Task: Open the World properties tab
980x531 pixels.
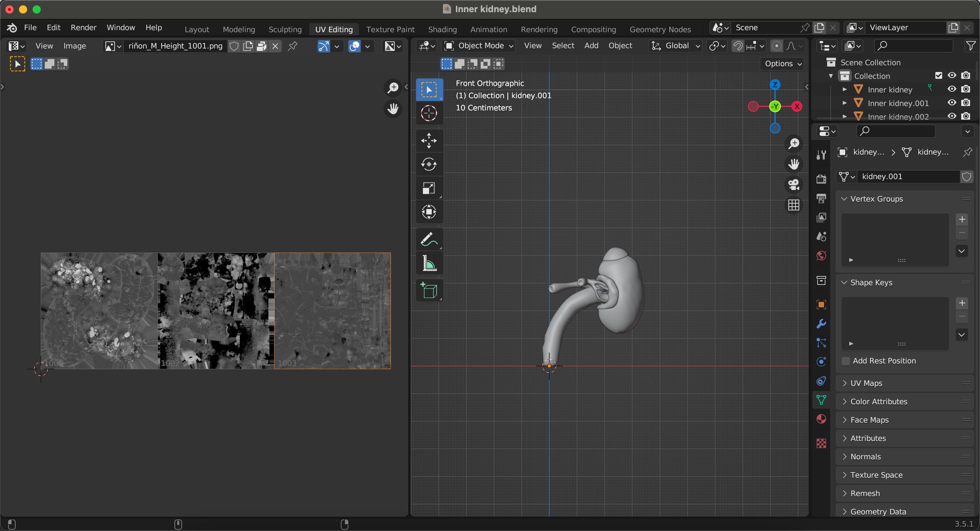Action: pyautogui.click(x=821, y=256)
